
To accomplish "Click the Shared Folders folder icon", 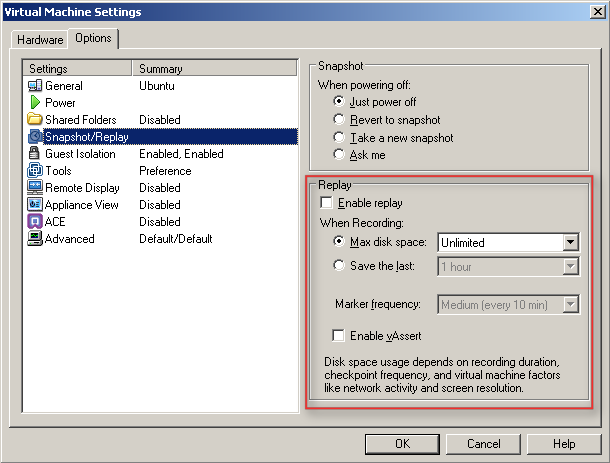I will [35, 120].
